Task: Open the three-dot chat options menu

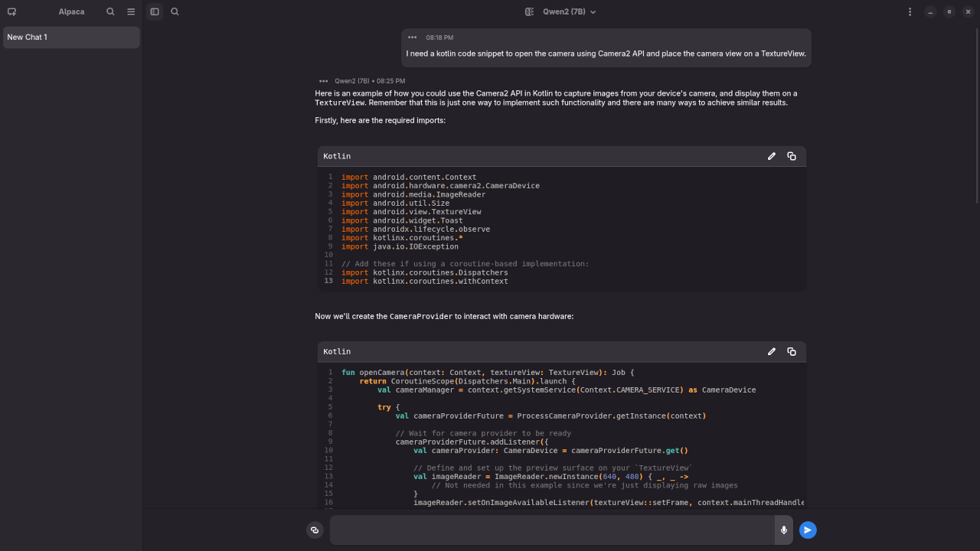Action: 910,11
